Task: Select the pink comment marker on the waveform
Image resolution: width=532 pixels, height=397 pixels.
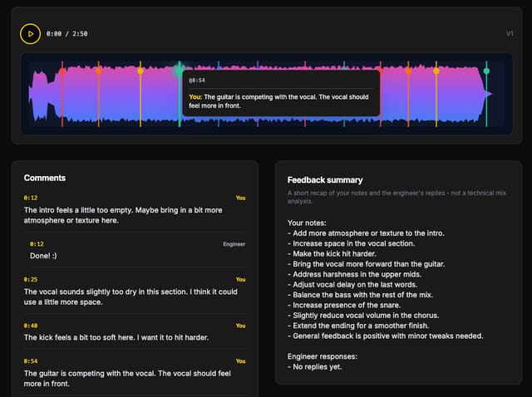Action: click(x=305, y=65)
